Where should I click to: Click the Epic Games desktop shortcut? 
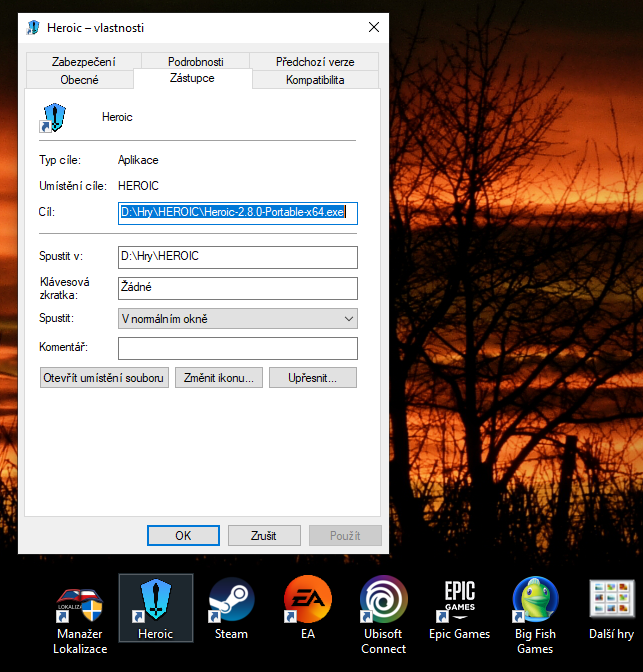pos(459,601)
